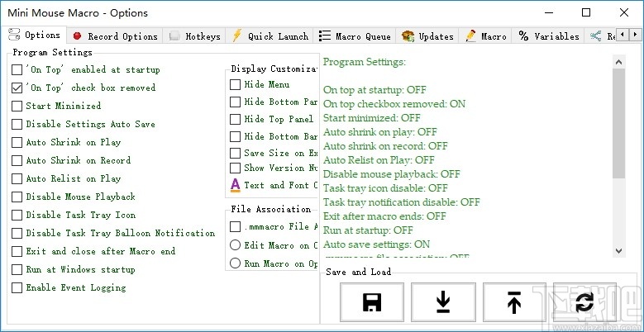Check the Start Minimized option
This screenshot has width=644, height=332.
pos(17,106)
